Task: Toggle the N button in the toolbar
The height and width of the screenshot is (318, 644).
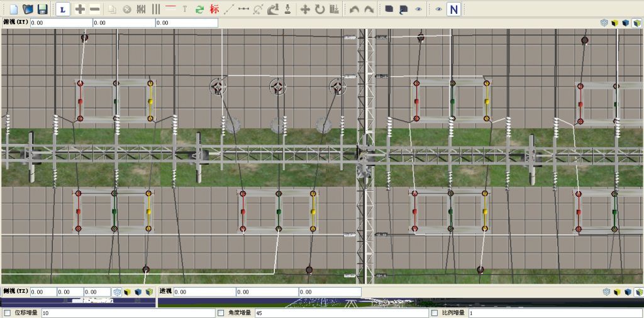Action: tap(453, 9)
